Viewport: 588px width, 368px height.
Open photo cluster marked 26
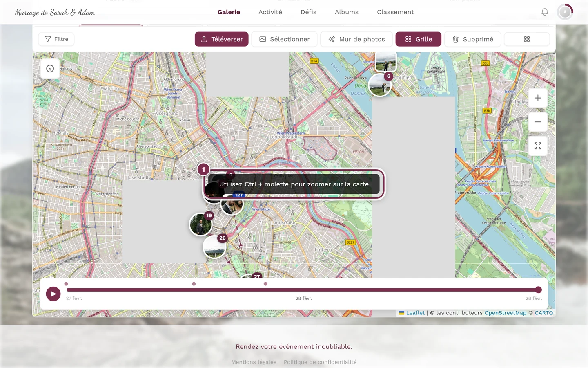[215, 246]
